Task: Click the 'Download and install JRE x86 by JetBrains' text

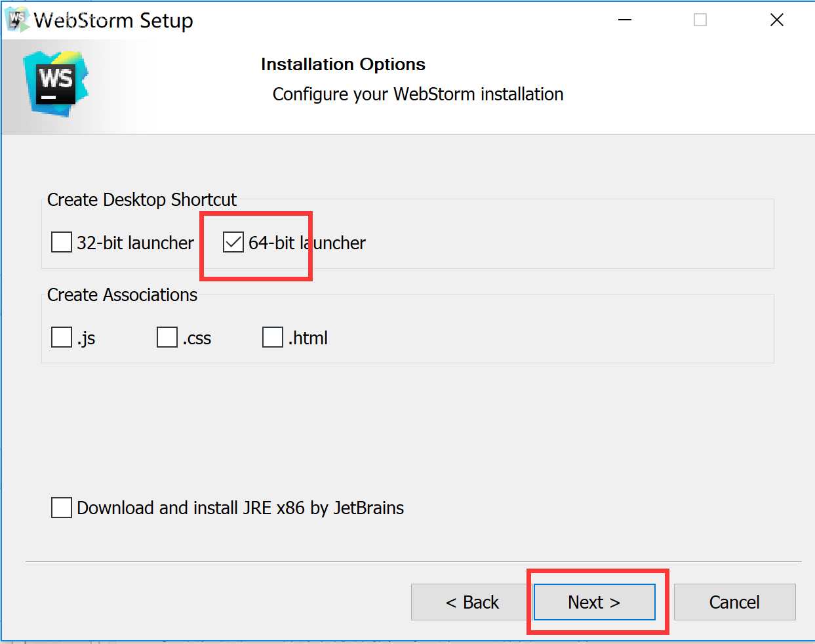Action: (x=240, y=508)
